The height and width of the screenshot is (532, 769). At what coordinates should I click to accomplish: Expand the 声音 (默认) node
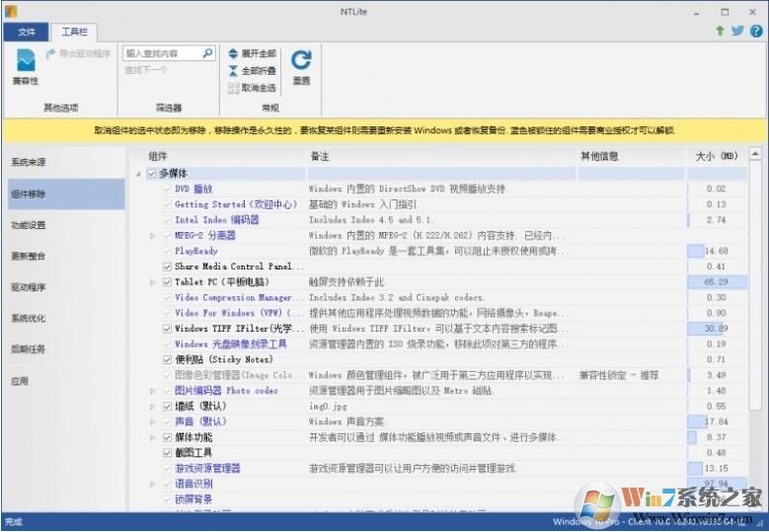153,421
